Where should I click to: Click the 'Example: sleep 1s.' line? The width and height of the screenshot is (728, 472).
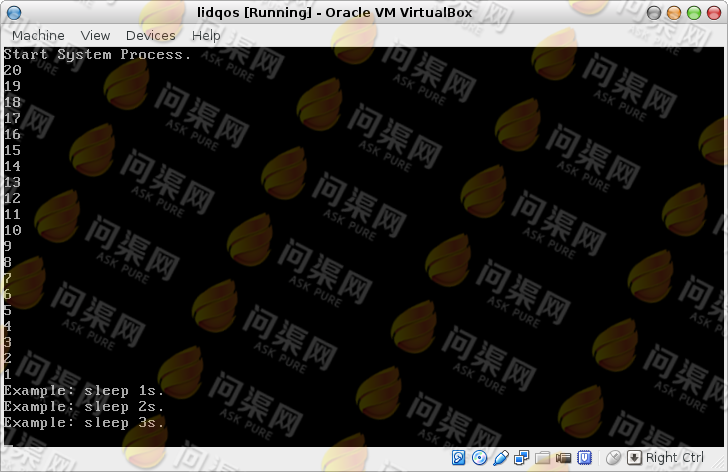pyautogui.click(x=84, y=391)
